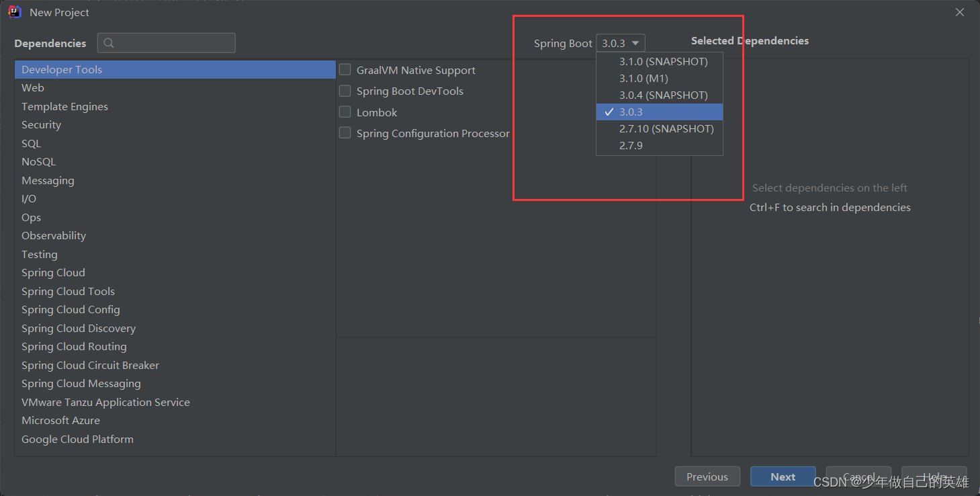This screenshot has height=496, width=980.
Task: Close the New Project dialog
Action: 960,12
